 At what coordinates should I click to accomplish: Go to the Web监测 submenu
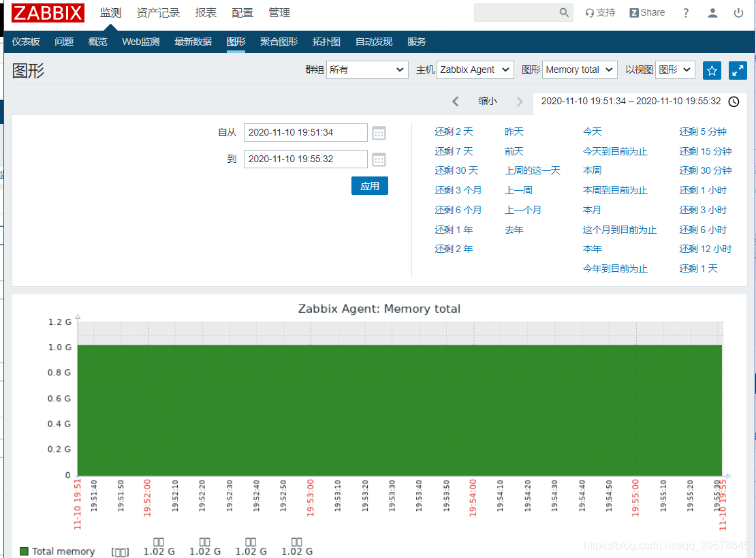pyautogui.click(x=141, y=42)
